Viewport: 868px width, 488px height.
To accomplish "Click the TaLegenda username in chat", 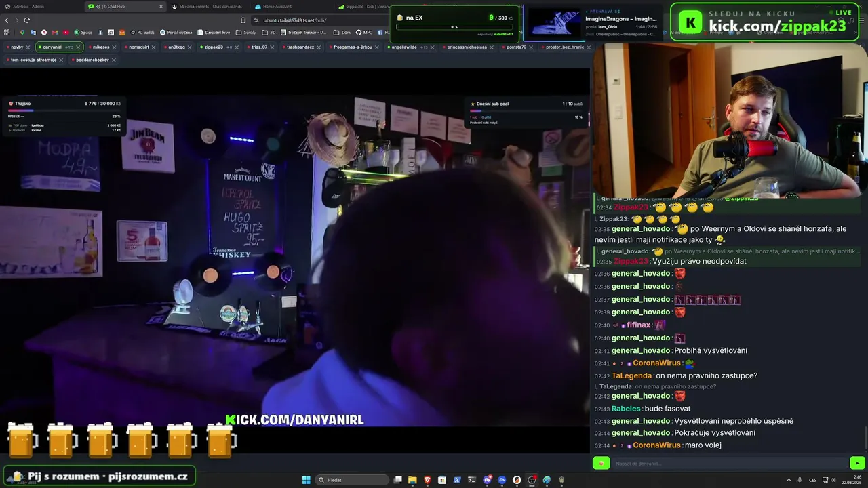I will tap(632, 375).
